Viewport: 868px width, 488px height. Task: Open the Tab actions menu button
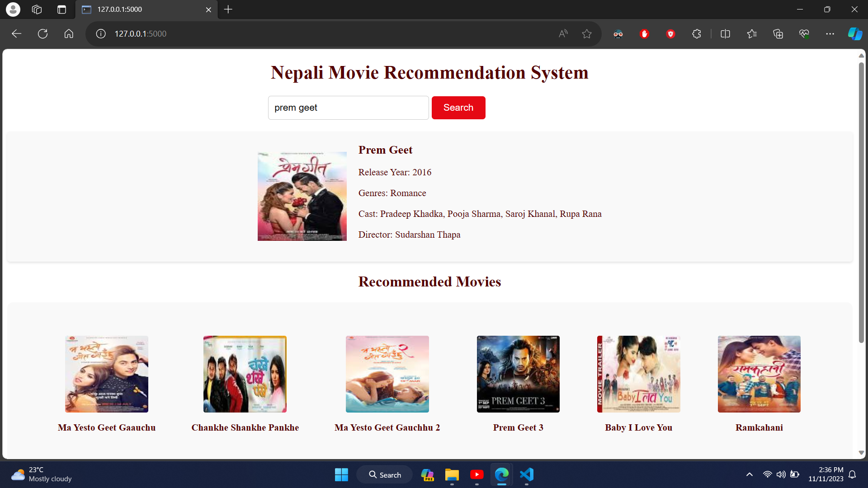point(62,9)
